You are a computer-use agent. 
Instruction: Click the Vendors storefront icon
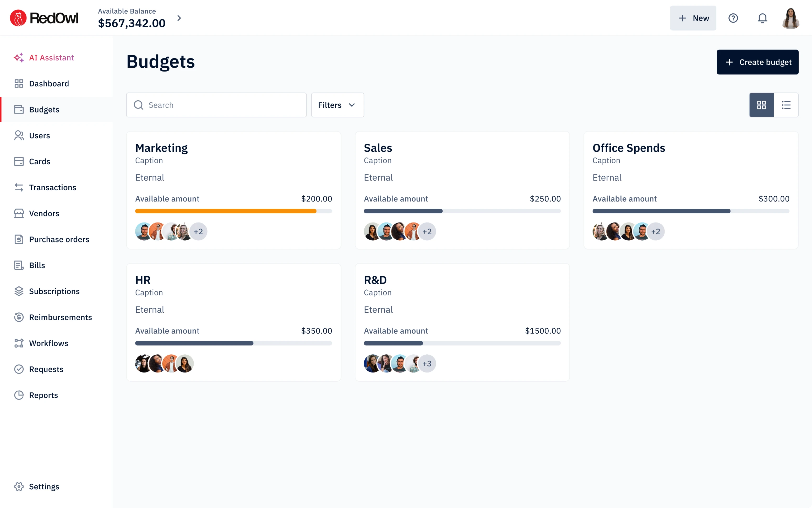[x=19, y=213]
